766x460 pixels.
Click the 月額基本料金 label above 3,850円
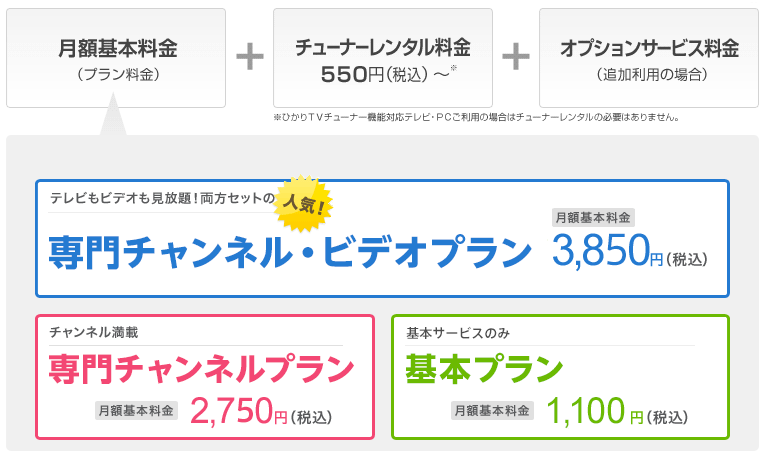[x=593, y=218]
